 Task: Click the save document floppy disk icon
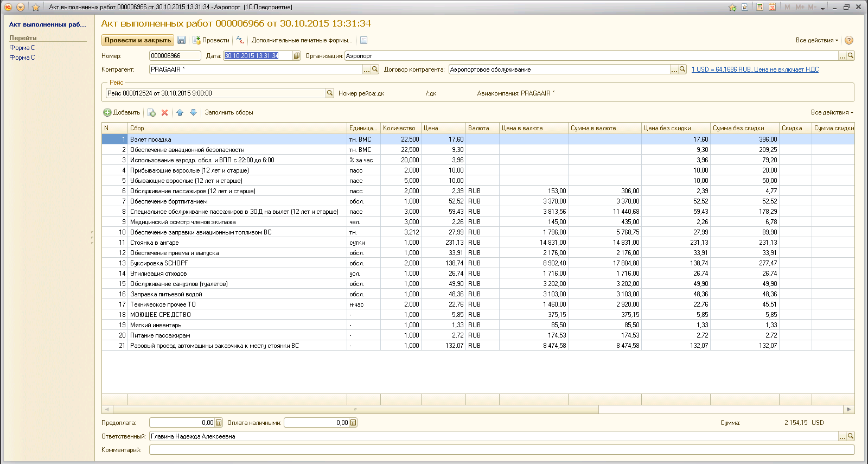pyautogui.click(x=181, y=40)
